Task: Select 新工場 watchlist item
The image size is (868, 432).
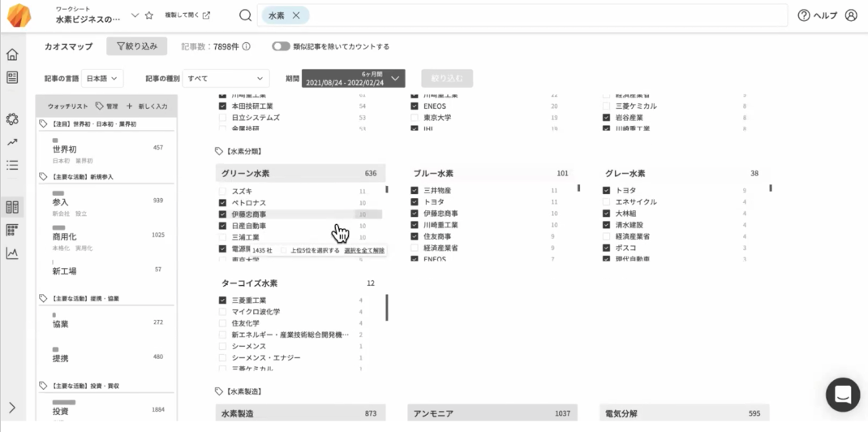Action: (107, 268)
